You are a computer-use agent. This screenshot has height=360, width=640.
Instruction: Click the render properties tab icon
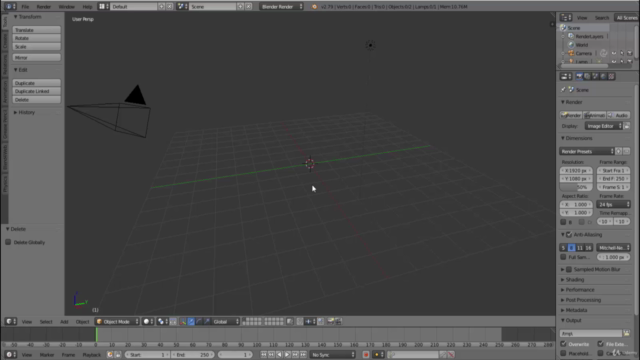(579, 76)
